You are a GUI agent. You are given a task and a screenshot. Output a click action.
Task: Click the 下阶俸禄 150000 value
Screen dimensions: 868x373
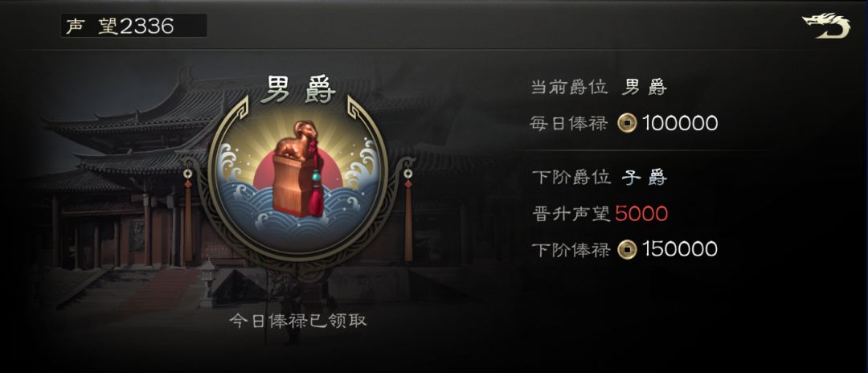click(x=681, y=249)
